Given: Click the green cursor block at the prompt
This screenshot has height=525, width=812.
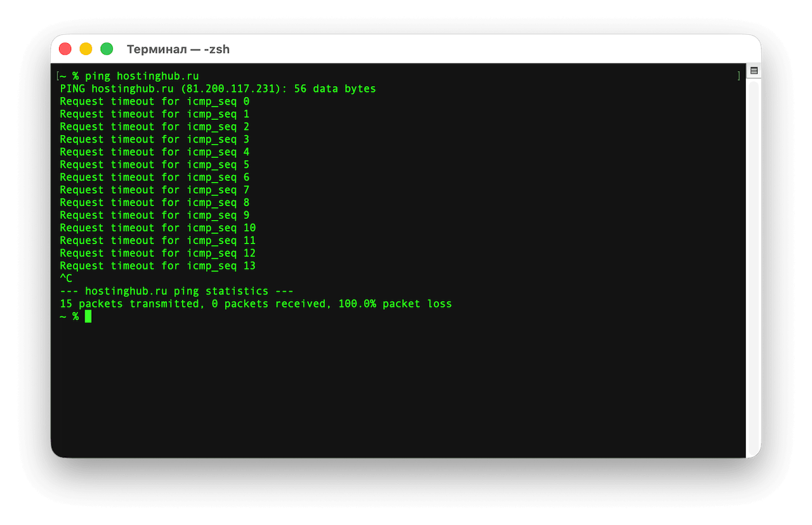Looking at the screenshot, I should [x=88, y=316].
